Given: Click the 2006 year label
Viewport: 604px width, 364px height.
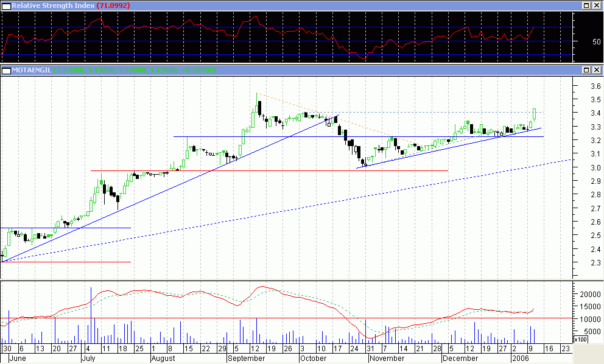Looking at the screenshot, I should pos(521,359).
